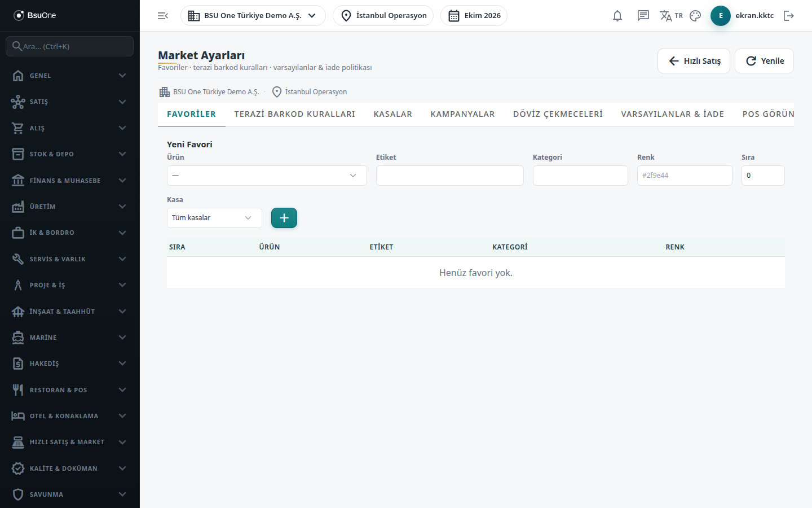Viewport: 812px width, 508px height.
Task: Click the SAVUNMA shield icon
Action: [18, 494]
